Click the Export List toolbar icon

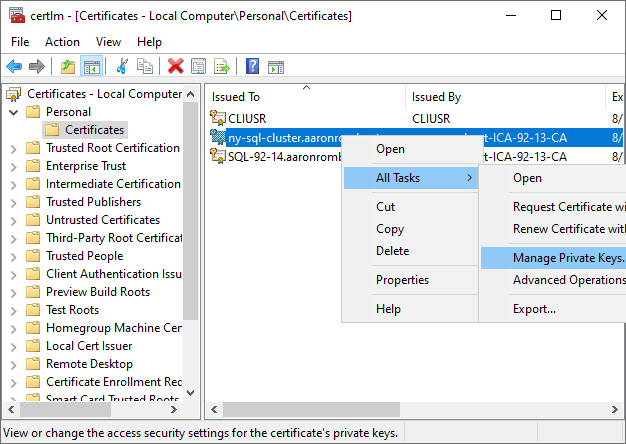[x=222, y=66]
